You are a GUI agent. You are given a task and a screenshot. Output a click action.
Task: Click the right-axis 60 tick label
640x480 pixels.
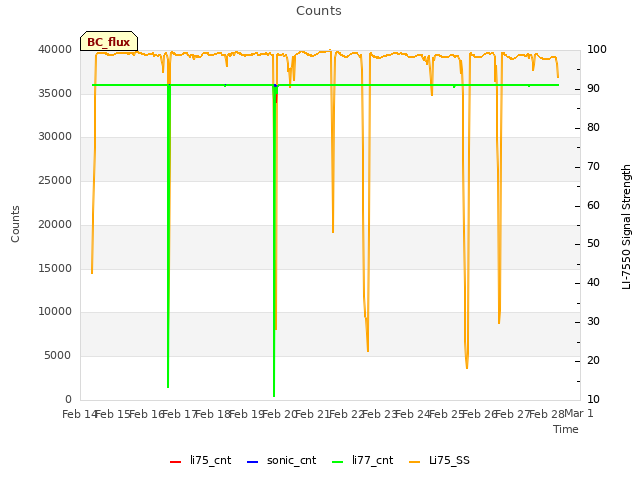(593, 205)
